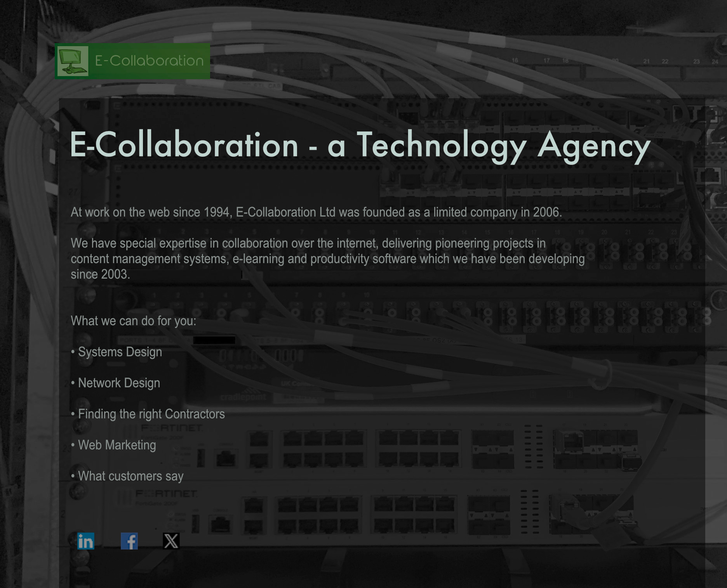View What customers say
The width and height of the screenshot is (727, 588).
tap(130, 476)
